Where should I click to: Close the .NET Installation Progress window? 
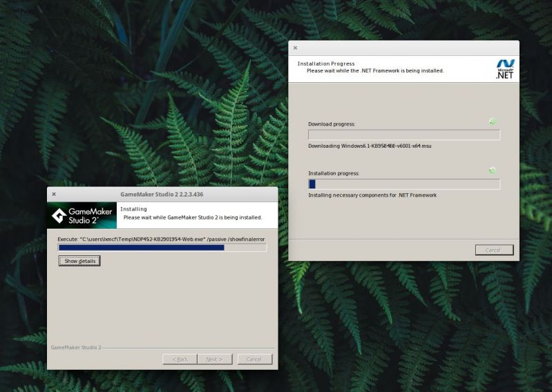[296, 48]
